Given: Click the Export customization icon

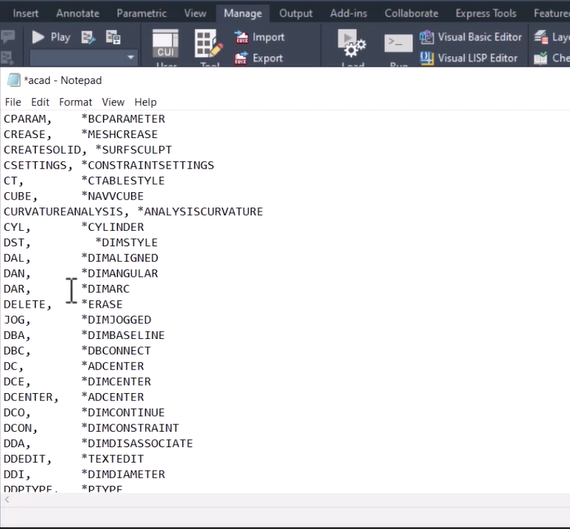Looking at the screenshot, I should [x=241, y=58].
